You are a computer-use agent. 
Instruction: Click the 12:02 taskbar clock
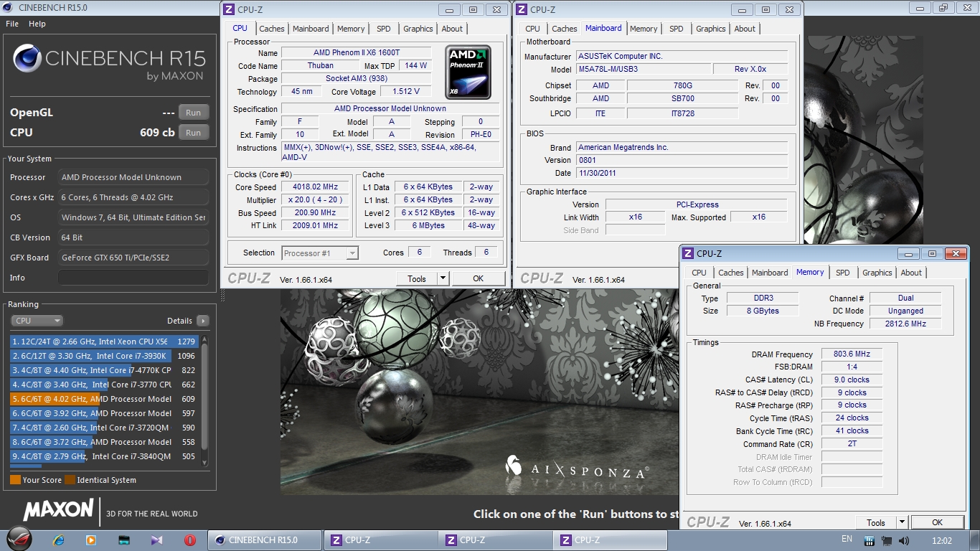(942, 541)
